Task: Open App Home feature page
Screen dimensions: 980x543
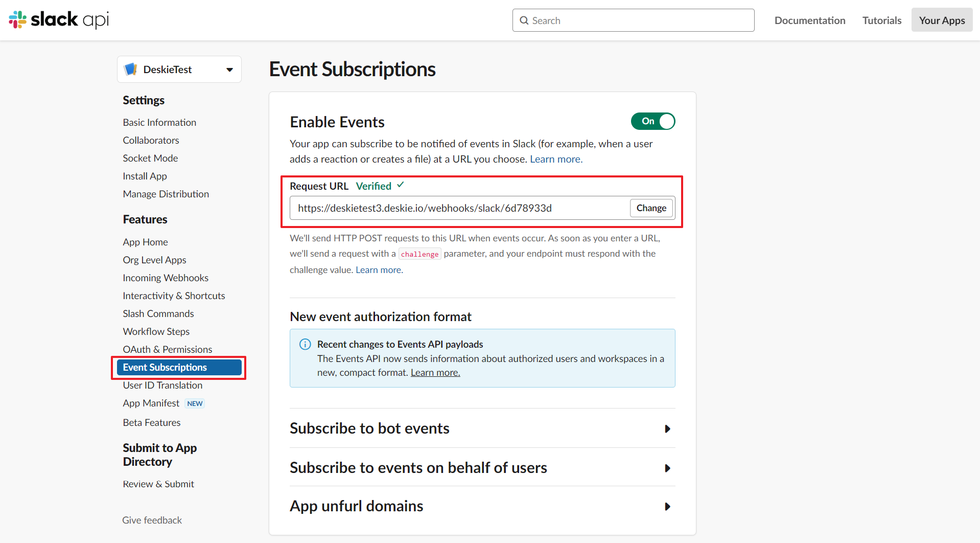Action: (x=145, y=242)
